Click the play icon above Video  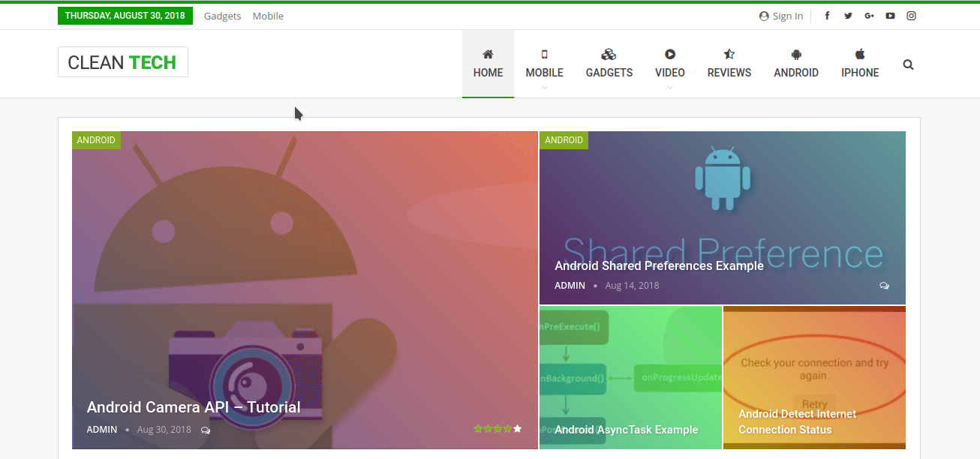coord(670,54)
